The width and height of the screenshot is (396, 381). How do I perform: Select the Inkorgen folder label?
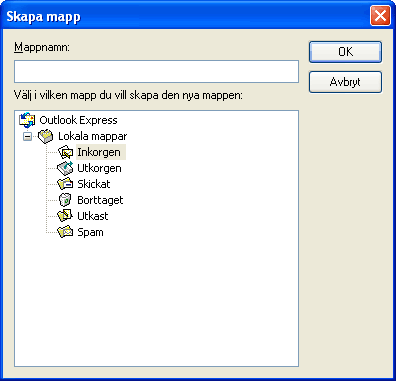pos(99,152)
